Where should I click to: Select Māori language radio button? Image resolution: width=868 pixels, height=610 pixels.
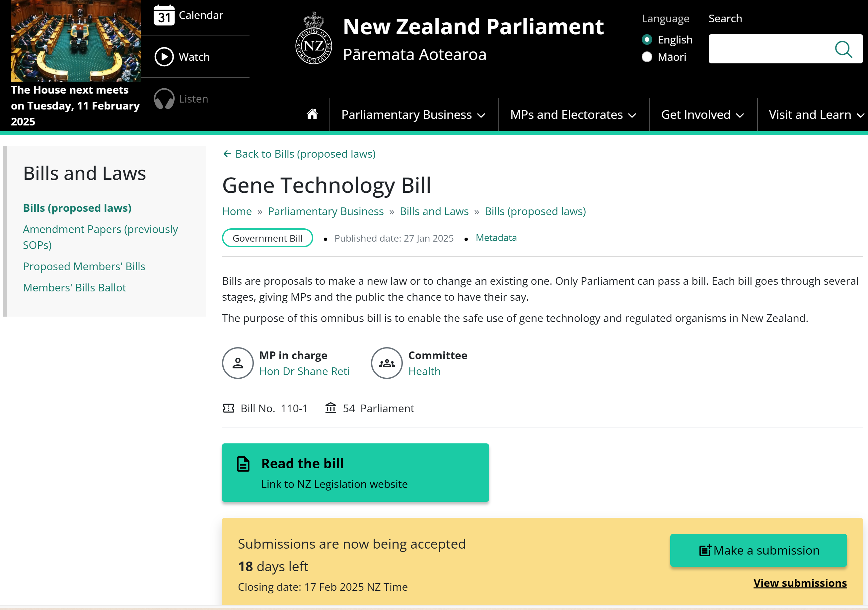coord(647,57)
